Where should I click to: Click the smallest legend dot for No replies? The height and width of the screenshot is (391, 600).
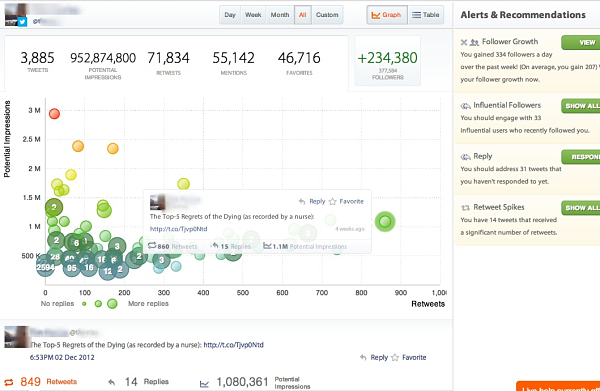click(x=84, y=304)
